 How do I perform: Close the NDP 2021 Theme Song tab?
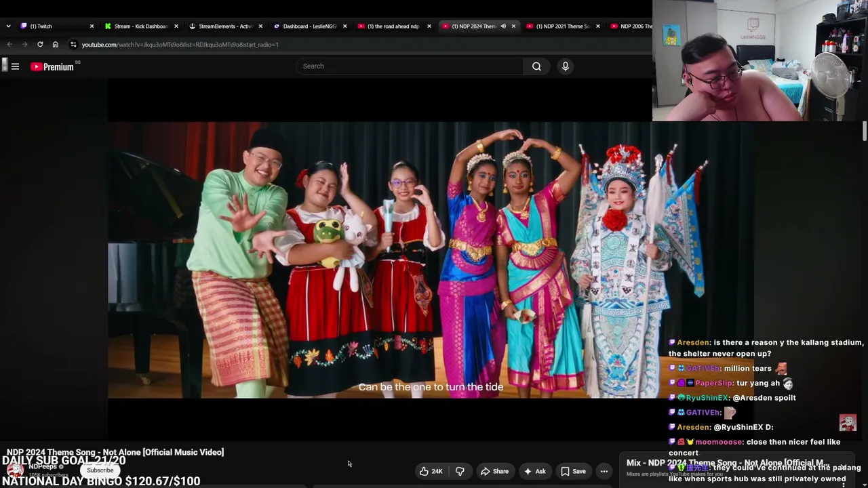coord(597,26)
